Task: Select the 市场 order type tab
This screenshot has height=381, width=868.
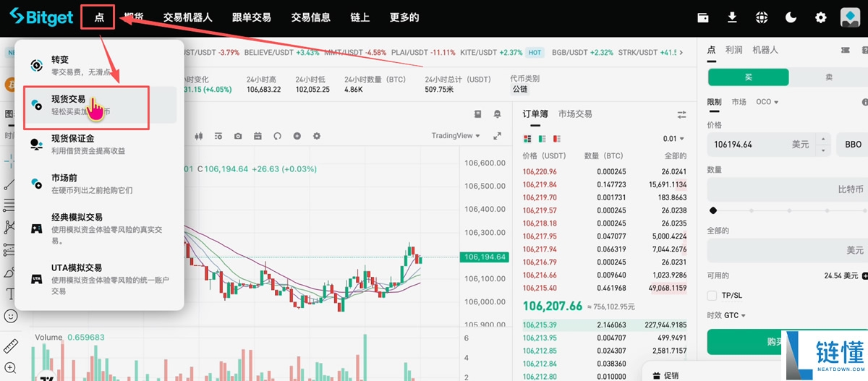Action: point(739,102)
